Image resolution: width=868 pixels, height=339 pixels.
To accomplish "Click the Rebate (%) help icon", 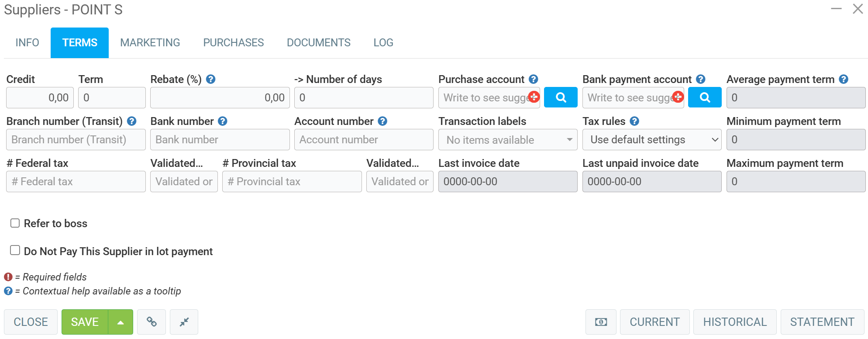I will (210, 79).
